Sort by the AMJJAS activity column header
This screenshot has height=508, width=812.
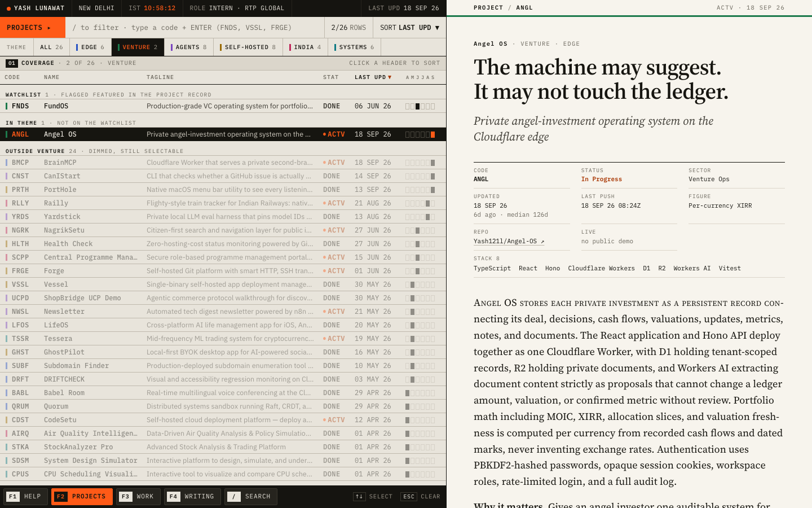[x=420, y=77]
